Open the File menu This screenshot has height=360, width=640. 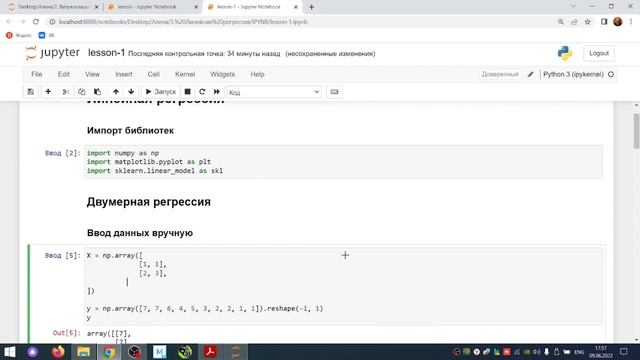(37, 74)
